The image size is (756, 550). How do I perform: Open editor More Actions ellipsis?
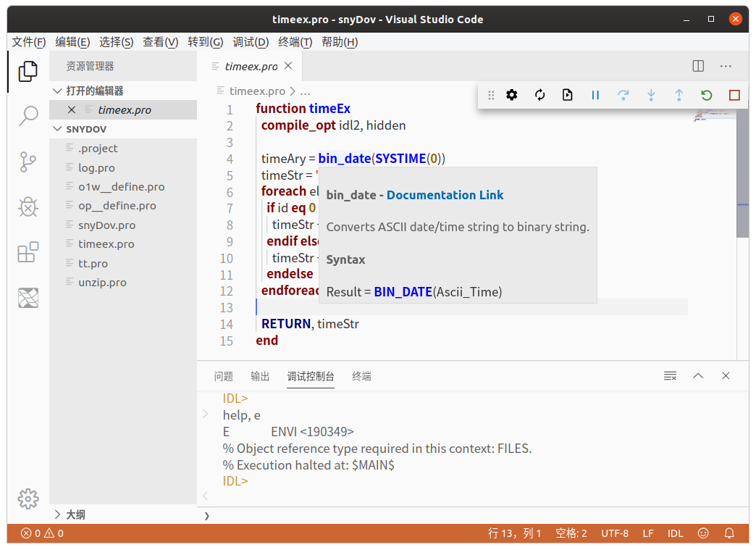coord(726,66)
